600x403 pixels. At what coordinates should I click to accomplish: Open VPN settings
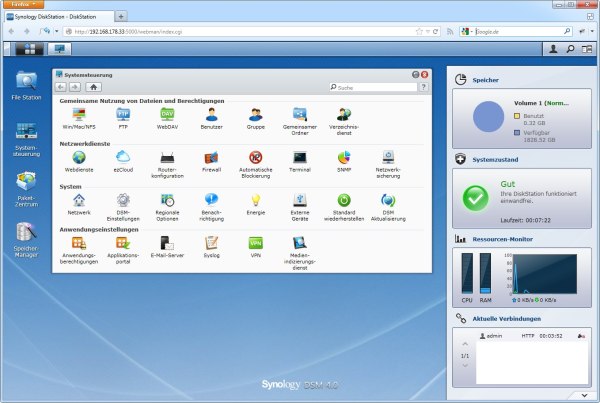pyautogui.click(x=256, y=247)
